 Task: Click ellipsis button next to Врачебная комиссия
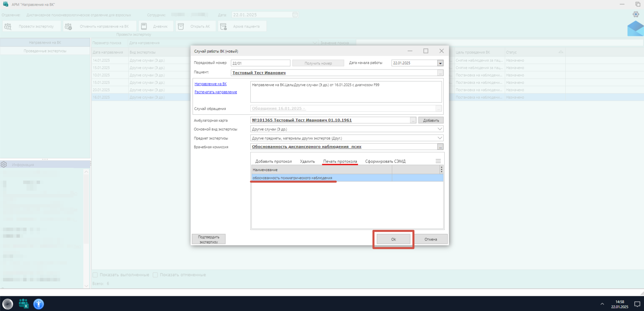click(x=440, y=147)
